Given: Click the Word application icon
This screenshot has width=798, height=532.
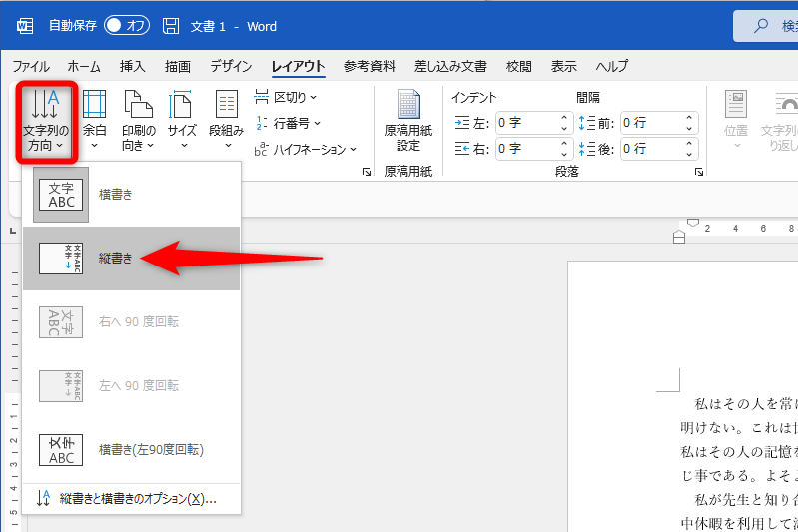Looking at the screenshot, I should coord(24,26).
